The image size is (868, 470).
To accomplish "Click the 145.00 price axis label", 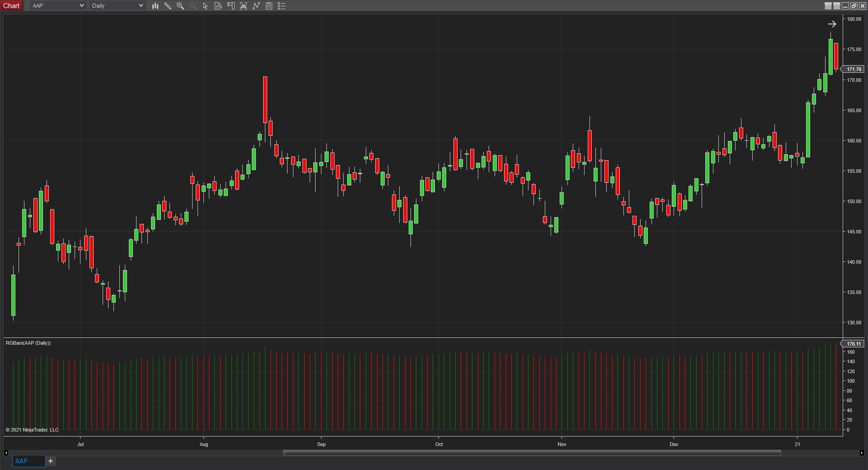I will point(854,232).
